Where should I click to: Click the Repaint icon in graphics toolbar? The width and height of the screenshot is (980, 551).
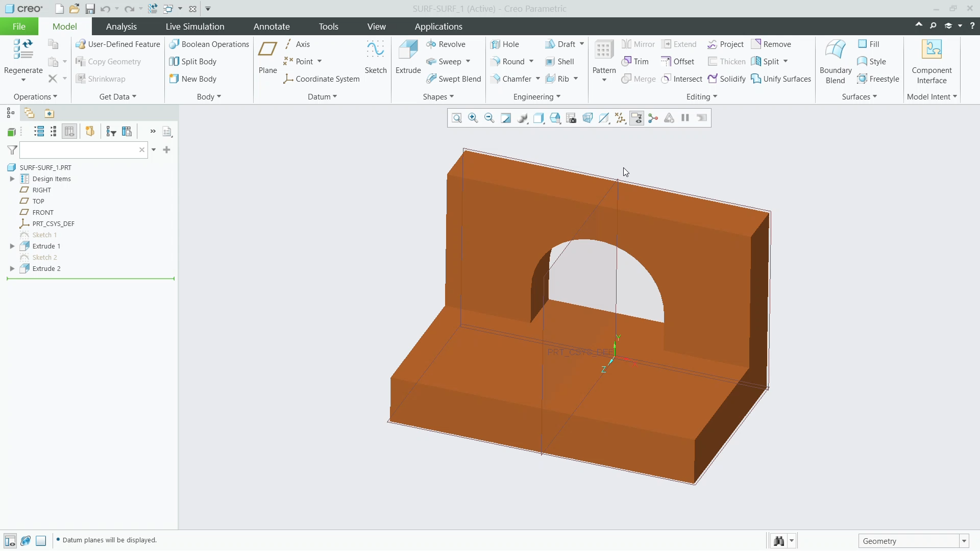point(506,118)
